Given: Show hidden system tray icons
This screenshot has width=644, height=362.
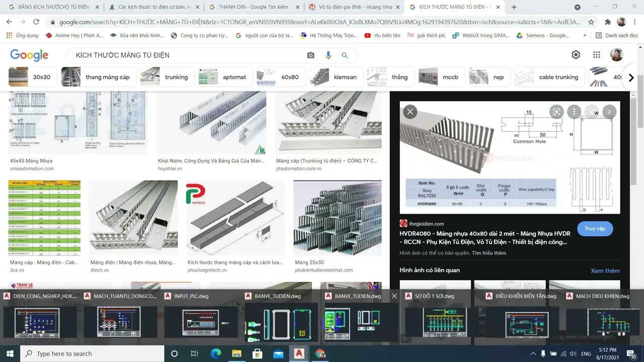Looking at the screenshot, I should 533,354.
